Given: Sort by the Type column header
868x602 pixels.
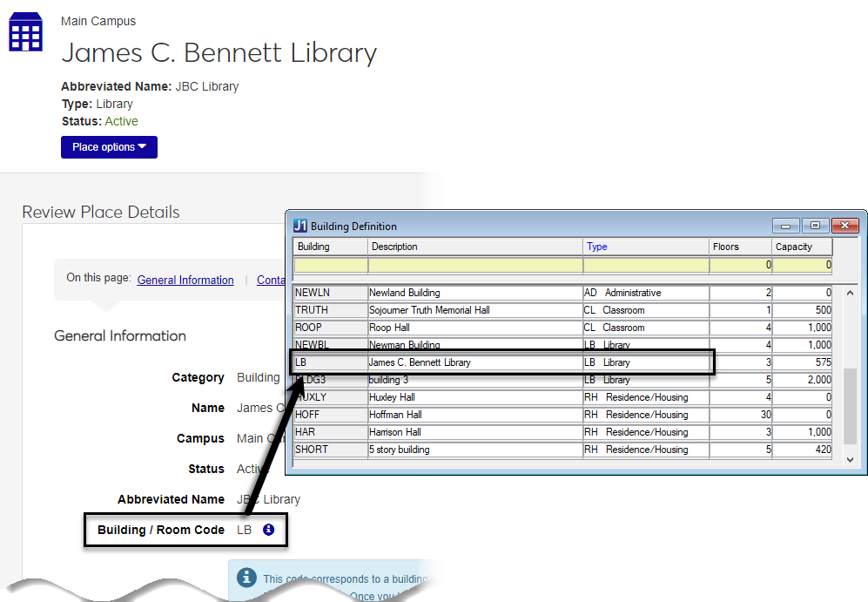Looking at the screenshot, I should pyautogui.click(x=646, y=247).
